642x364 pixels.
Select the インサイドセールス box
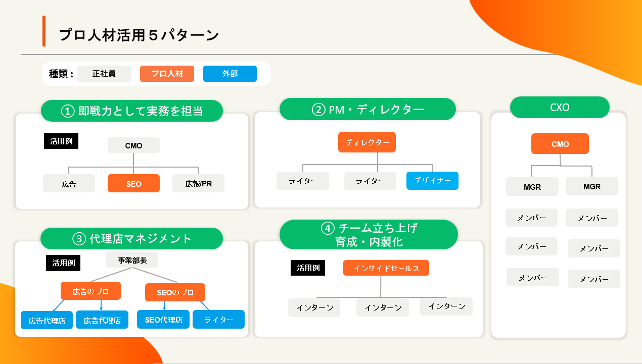coord(386,268)
